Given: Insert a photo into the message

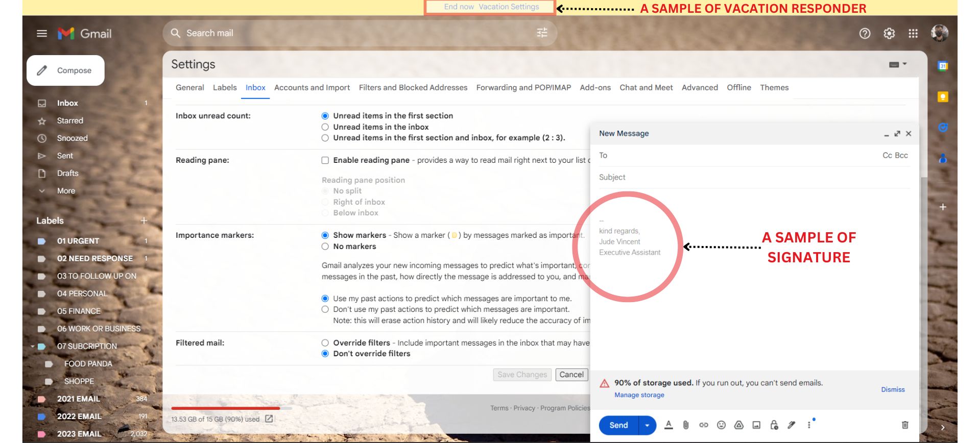Looking at the screenshot, I should (756, 425).
